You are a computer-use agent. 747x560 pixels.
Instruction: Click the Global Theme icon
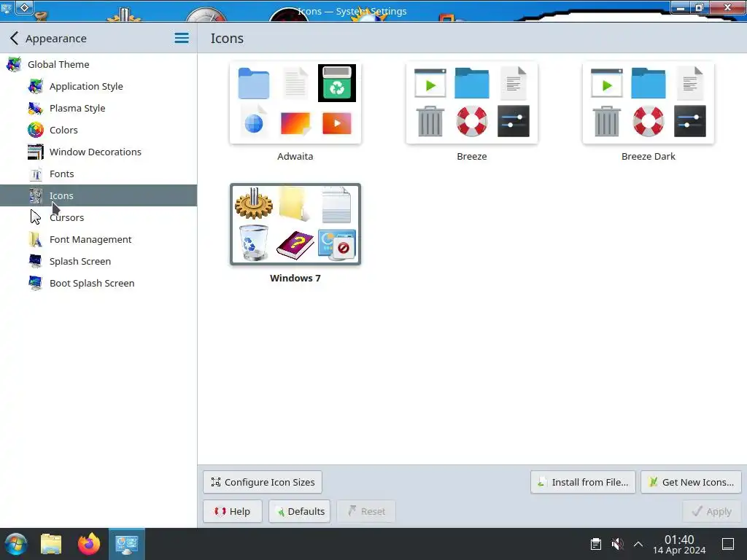coord(14,64)
